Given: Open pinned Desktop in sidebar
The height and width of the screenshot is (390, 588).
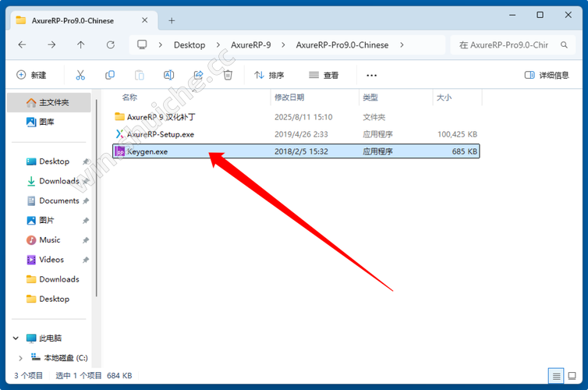Looking at the screenshot, I should pos(55,161).
